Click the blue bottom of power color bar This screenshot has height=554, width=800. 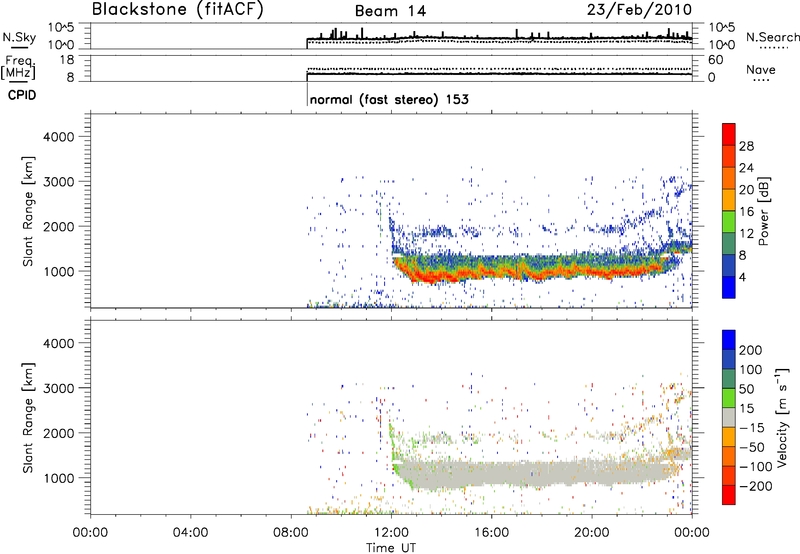(729, 287)
